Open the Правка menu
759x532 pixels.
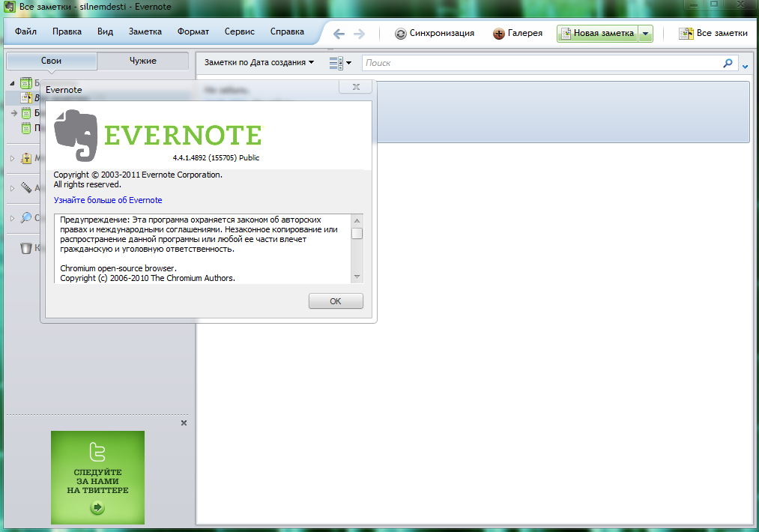67,31
